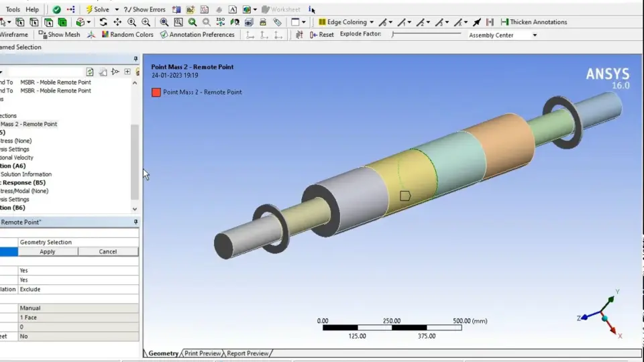
Task: Open the Extend Selection dropdown arrow
Action: 89,22
